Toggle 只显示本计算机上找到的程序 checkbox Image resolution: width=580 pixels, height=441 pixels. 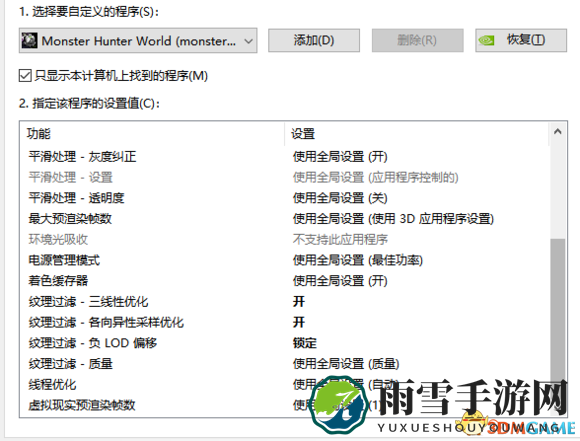point(25,76)
